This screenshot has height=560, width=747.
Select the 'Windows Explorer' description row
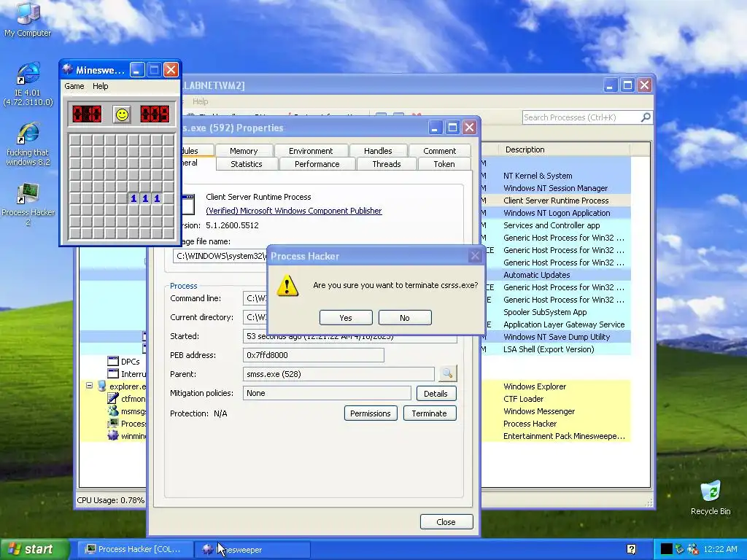click(x=555, y=386)
